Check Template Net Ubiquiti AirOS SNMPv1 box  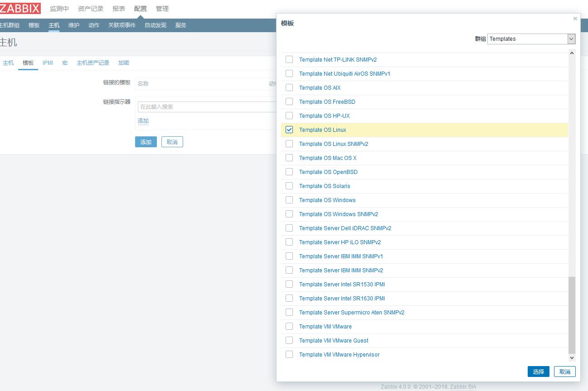point(289,73)
